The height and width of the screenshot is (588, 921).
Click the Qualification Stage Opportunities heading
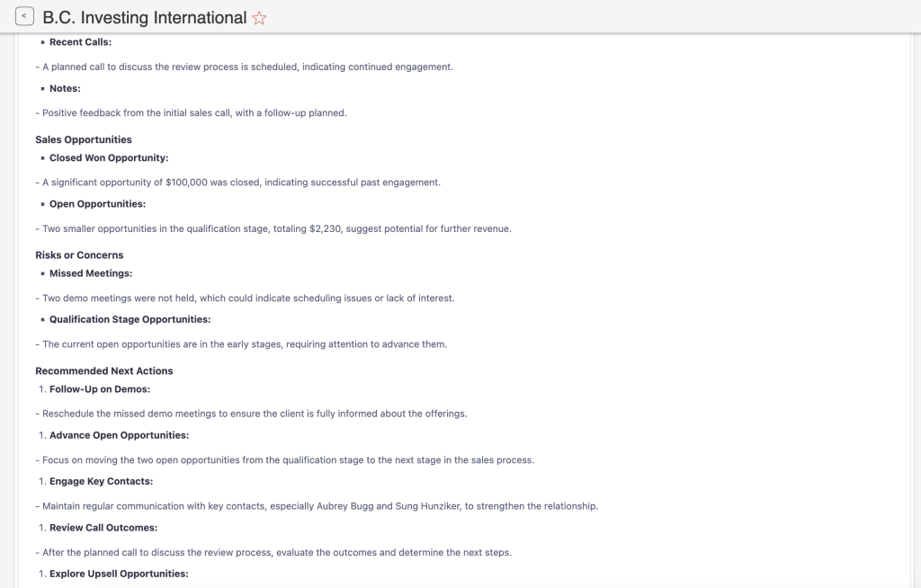tap(130, 319)
